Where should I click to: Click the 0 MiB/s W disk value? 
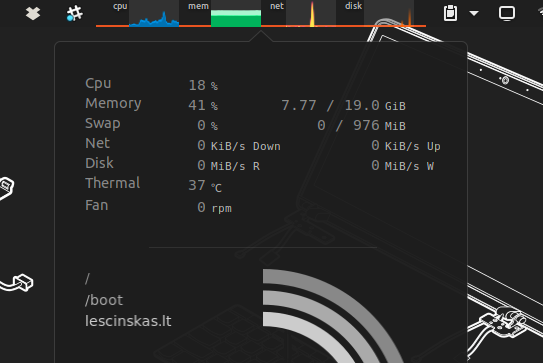coord(402,166)
